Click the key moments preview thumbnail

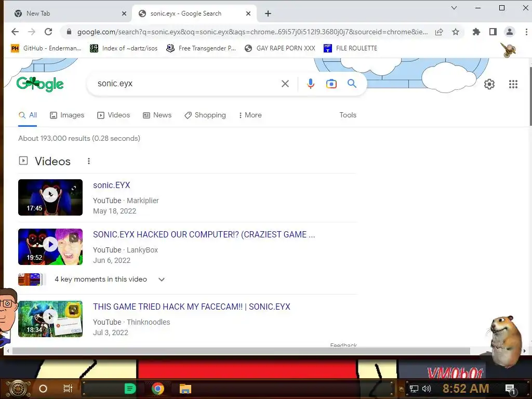click(x=31, y=280)
